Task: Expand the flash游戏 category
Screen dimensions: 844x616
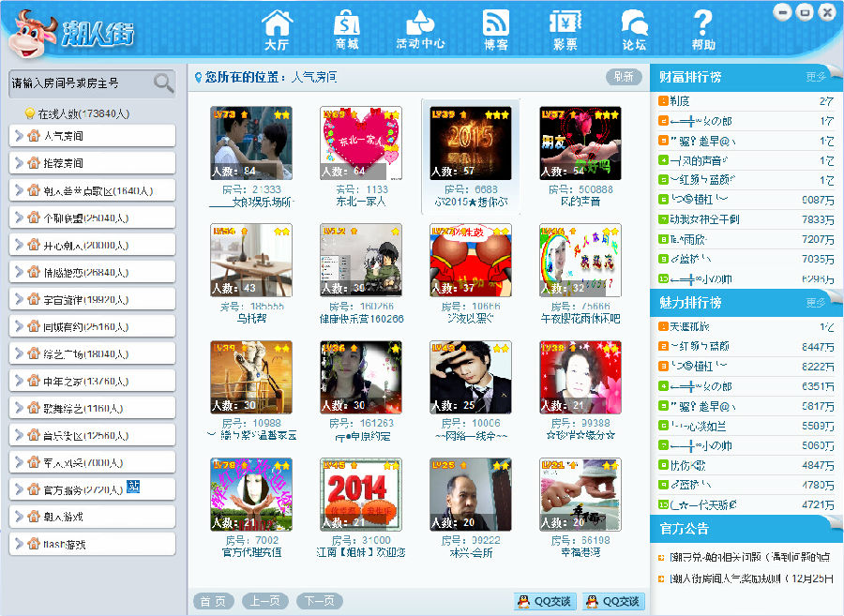Action: [x=19, y=544]
